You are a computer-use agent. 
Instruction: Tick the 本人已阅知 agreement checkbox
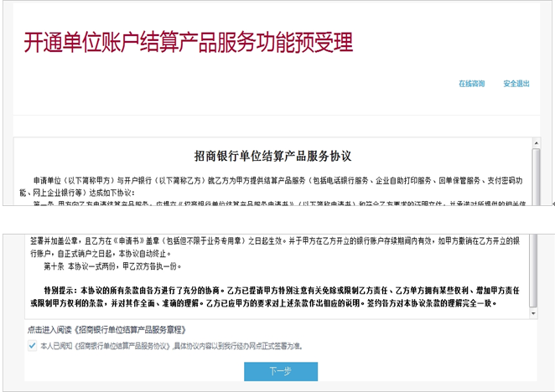point(32,345)
